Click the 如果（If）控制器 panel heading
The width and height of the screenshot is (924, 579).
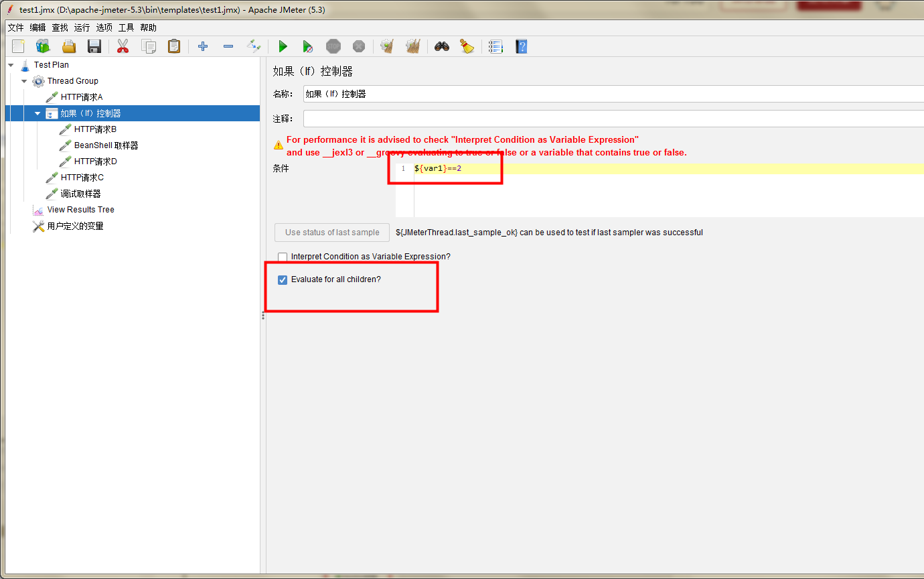[x=313, y=71]
